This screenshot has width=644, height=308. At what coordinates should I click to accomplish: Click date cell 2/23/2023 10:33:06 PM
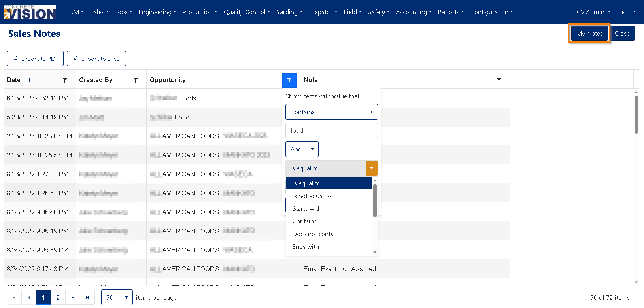(x=40, y=136)
